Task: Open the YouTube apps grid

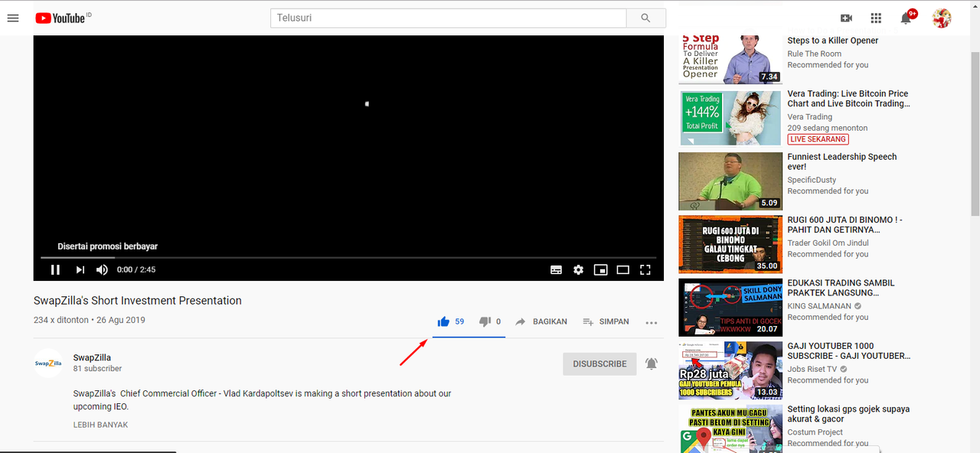Action: [876, 18]
